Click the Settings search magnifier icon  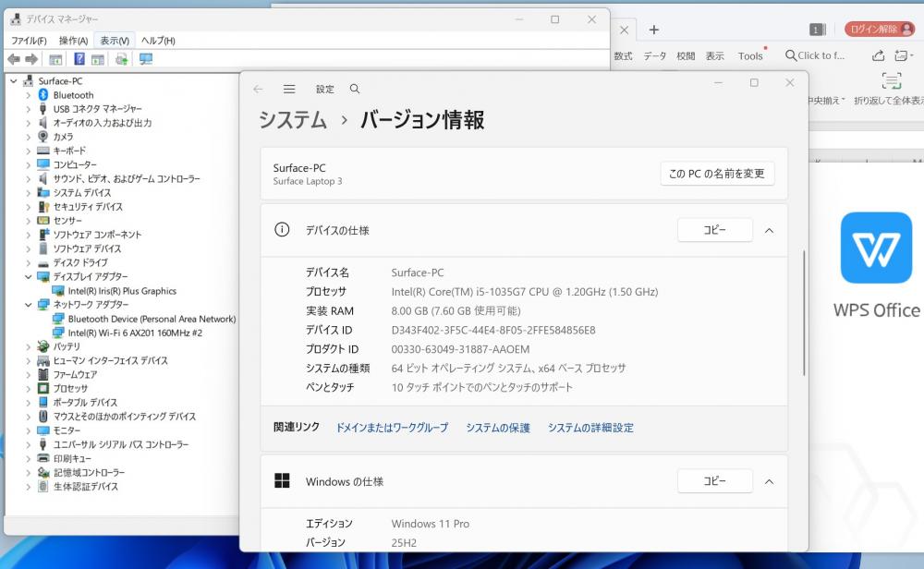click(355, 90)
